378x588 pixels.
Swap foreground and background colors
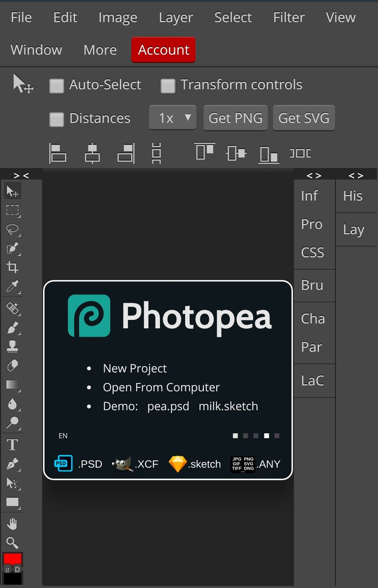8,569
